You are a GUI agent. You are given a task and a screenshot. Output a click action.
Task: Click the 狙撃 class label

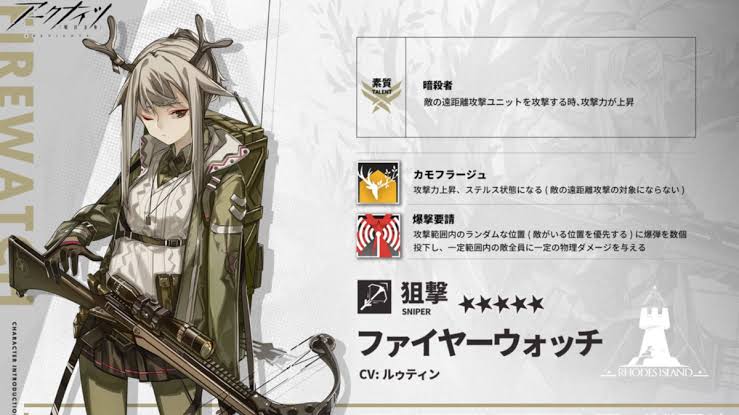pos(424,293)
